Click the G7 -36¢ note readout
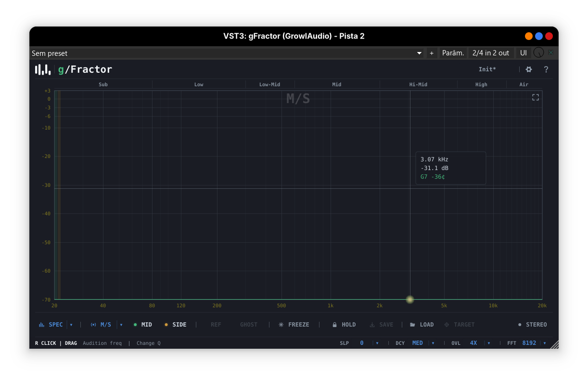 coord(433,177)
